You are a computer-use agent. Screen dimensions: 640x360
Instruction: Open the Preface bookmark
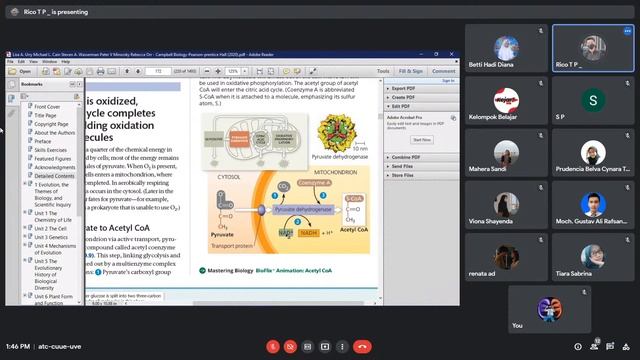[x=42, y=141]
